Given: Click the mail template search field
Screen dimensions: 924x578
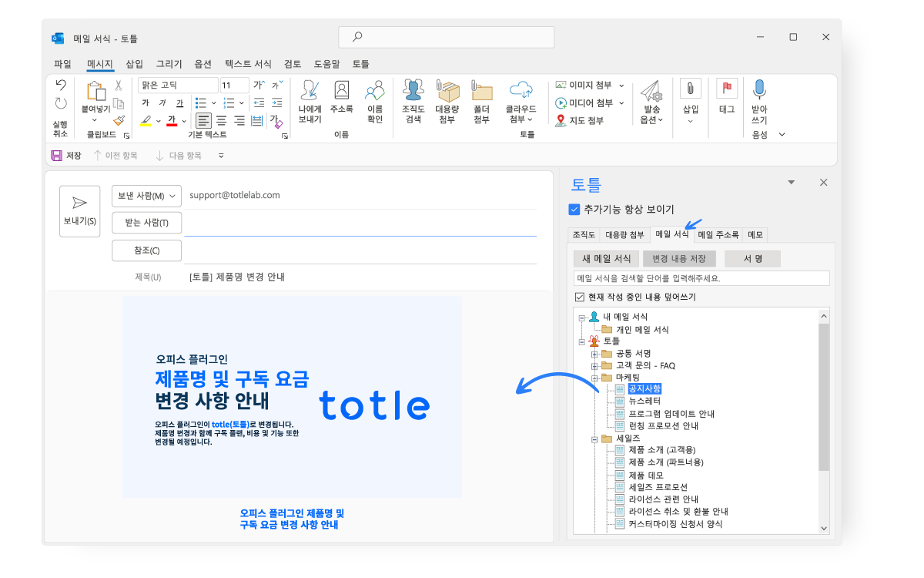Looking at the screenshot, I should 701,278.
